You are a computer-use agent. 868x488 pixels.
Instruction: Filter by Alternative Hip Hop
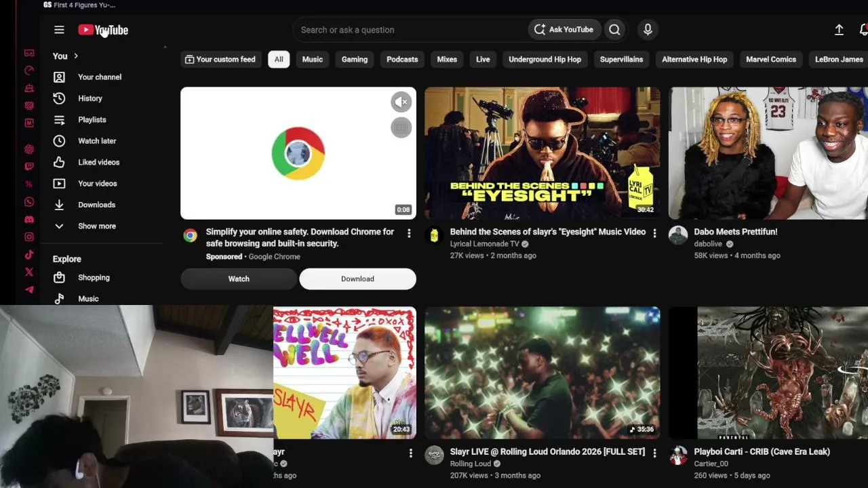[x=694, y=60]
